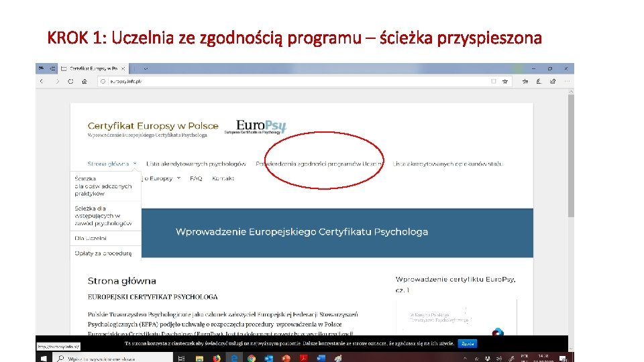Click the EuroPsy logo image
Image resolution: width=644 pixels, height=362 pixels.
(x=256, y=127)
